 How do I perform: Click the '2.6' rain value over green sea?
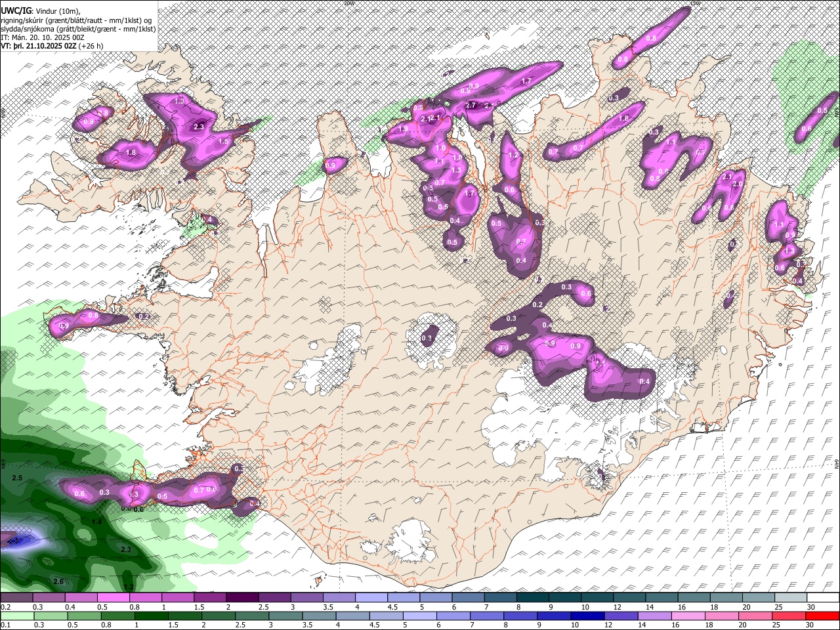pos(58,581)
